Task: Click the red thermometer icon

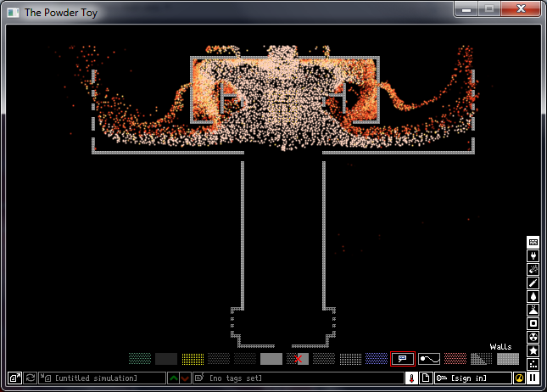Action: coord(411,378)
